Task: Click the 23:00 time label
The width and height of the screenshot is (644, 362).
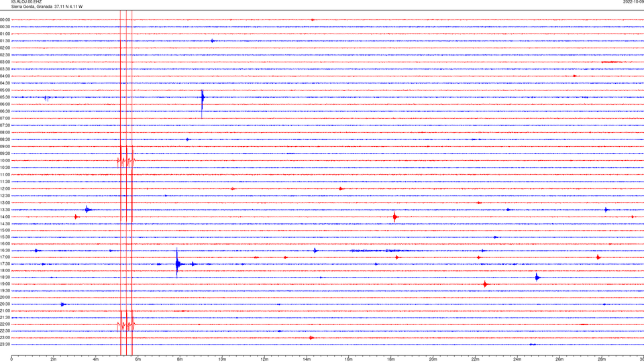Action: [5, 338]
